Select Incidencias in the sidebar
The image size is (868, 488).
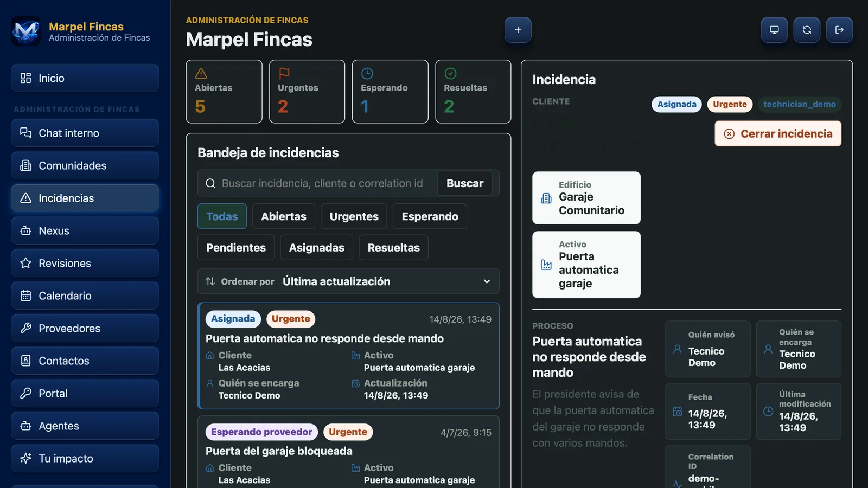(85, 198)
